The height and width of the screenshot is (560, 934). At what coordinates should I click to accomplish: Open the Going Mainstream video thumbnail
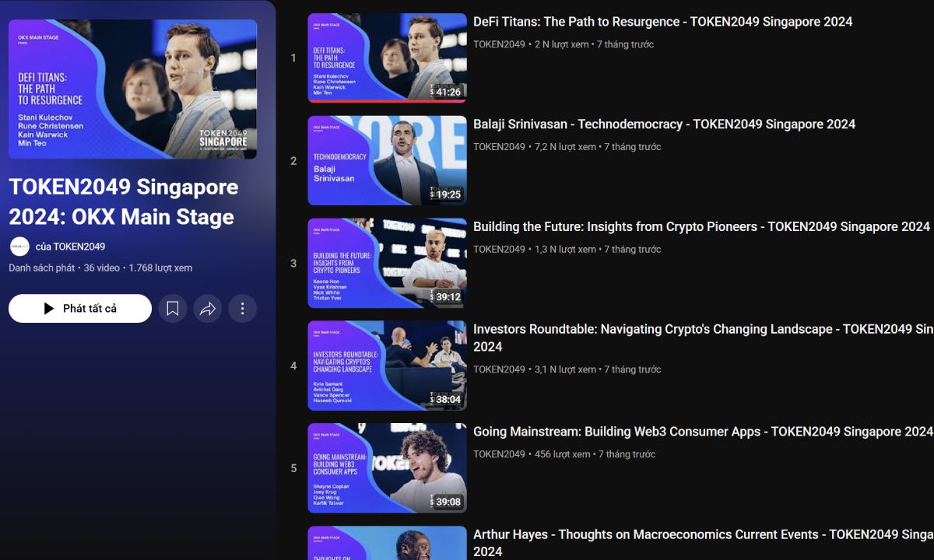click(x=387, y=468)
